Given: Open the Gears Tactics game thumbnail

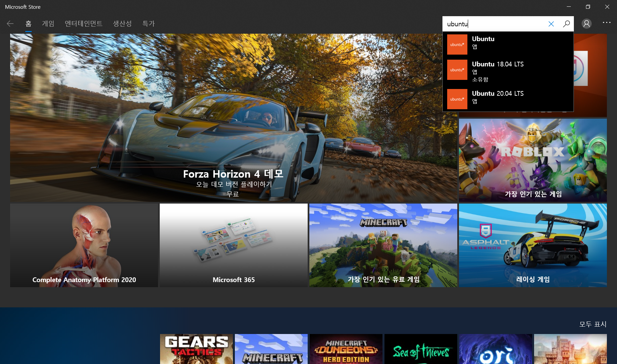Looking at the screenshot, I should coord(196,349).
